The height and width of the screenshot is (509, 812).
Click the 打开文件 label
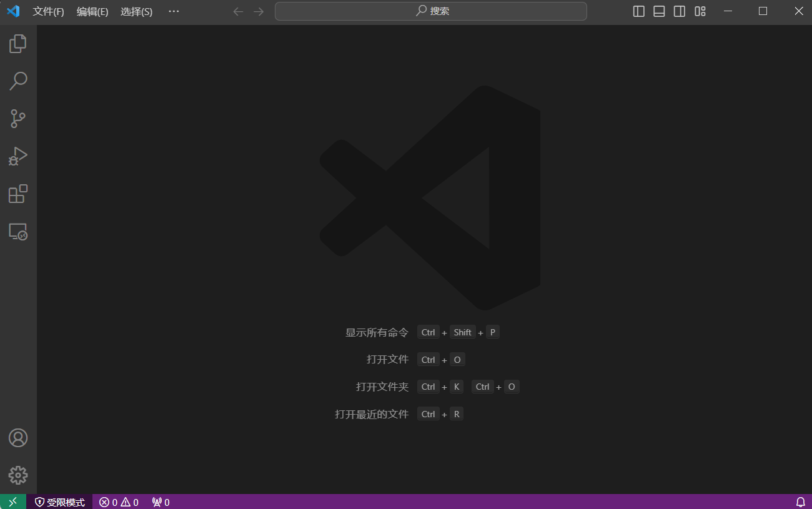tap(388, 359)
